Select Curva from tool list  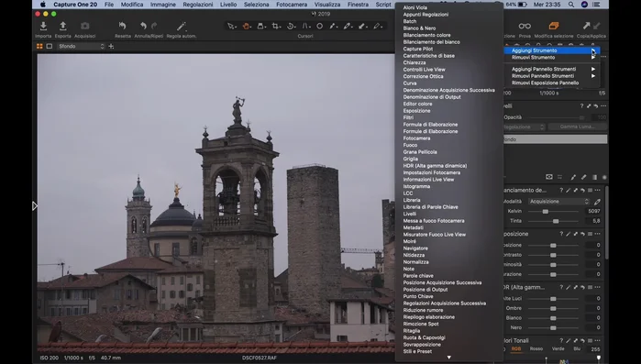410,83
